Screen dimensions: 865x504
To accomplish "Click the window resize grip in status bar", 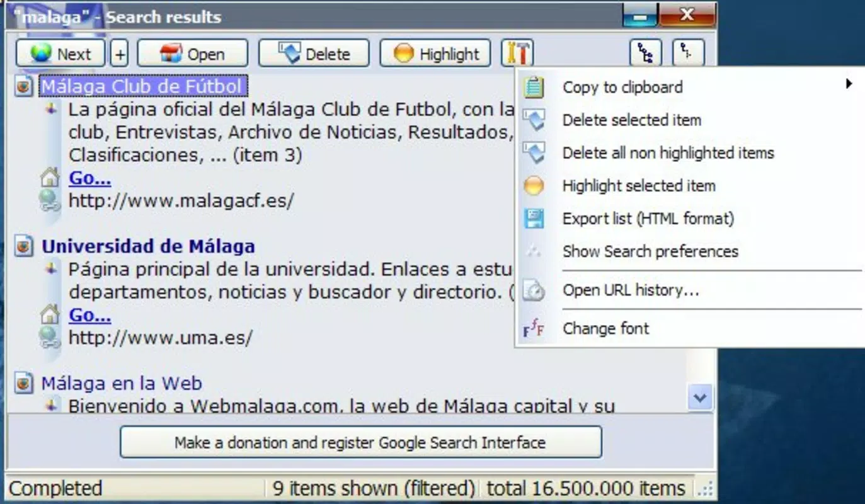I will (706, 490).
